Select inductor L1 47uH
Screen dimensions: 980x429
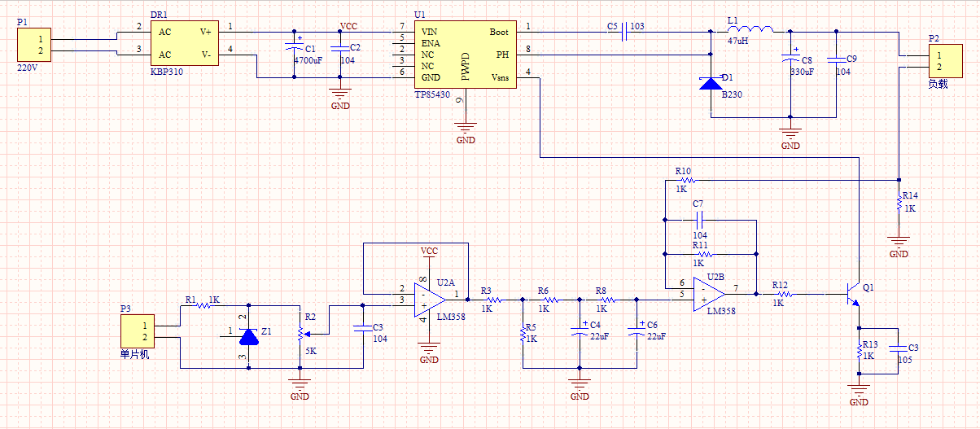click(750, 28)
